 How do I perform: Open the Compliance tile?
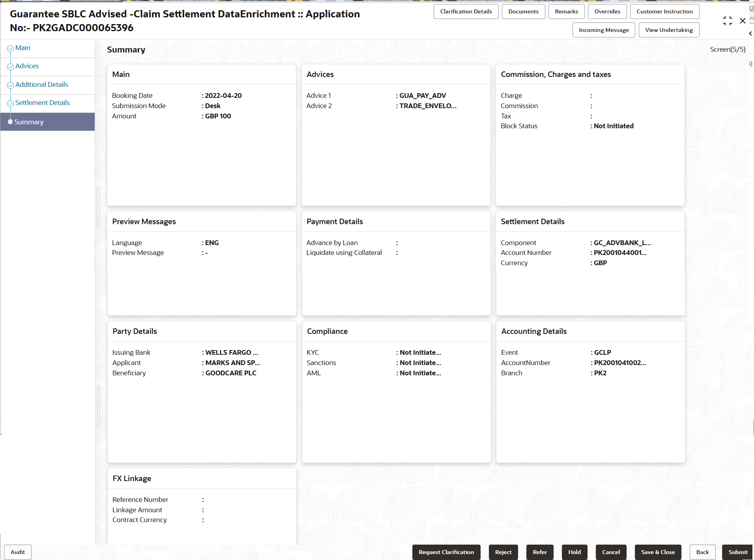tap(396, 392)
